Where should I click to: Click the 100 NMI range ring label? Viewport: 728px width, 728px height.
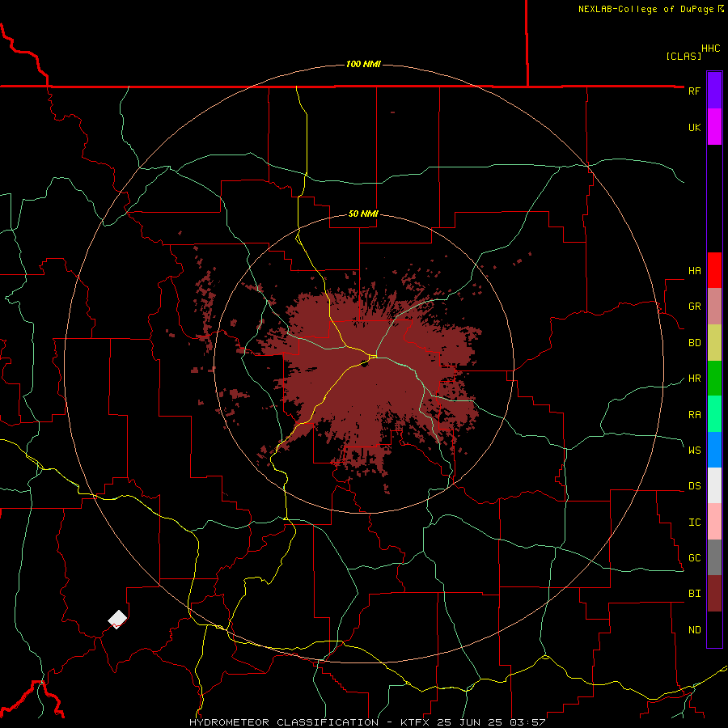pyautogui.click(x=363, y=64)
